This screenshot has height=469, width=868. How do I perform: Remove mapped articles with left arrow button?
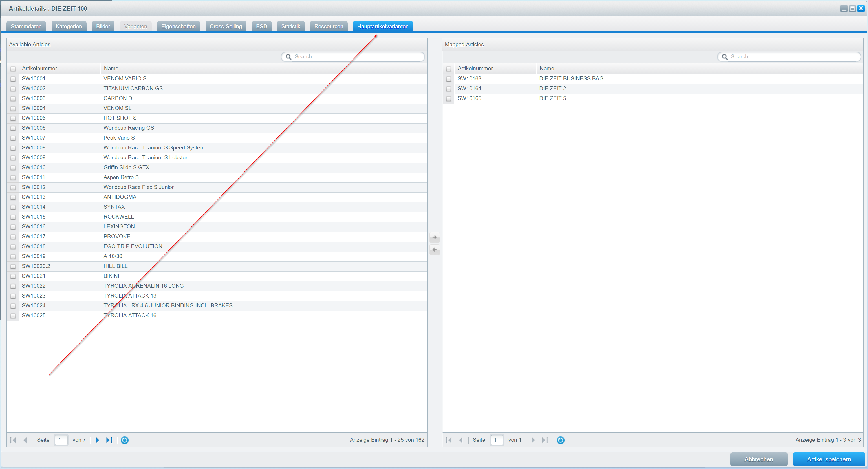435,250
